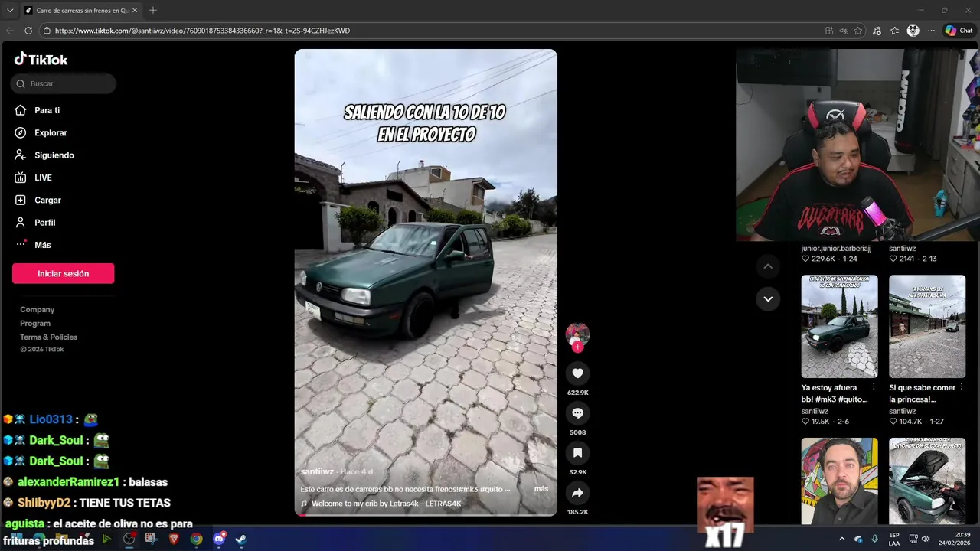Open browser apps icon in address bar
The width and height of the screenshot is (980, 551).
coord(829,31)
